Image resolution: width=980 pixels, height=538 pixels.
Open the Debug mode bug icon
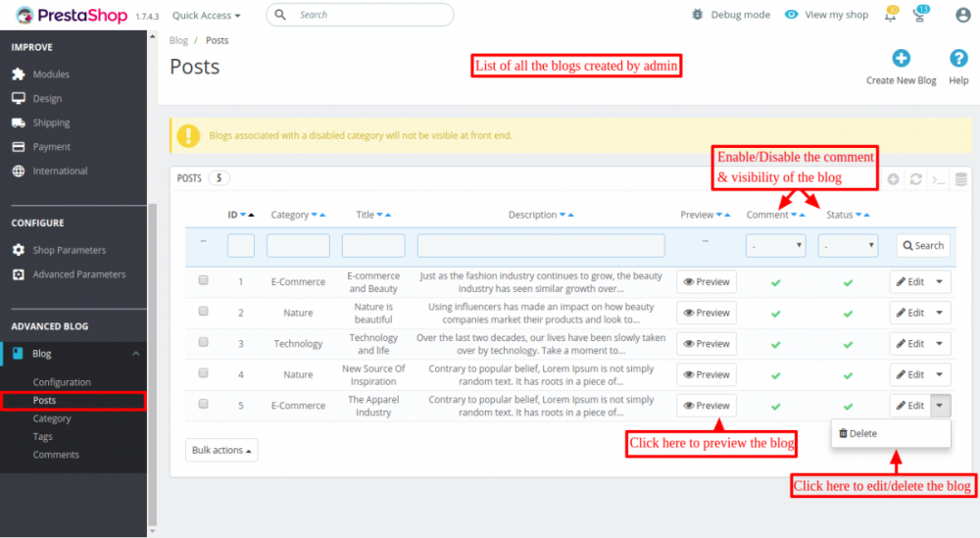click(x=698, y=15)
